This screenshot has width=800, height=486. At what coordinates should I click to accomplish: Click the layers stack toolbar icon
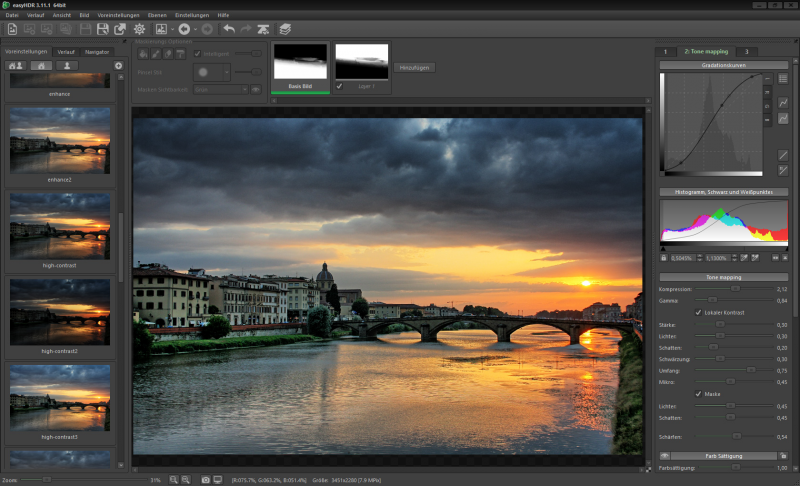(x=285, y=29)
